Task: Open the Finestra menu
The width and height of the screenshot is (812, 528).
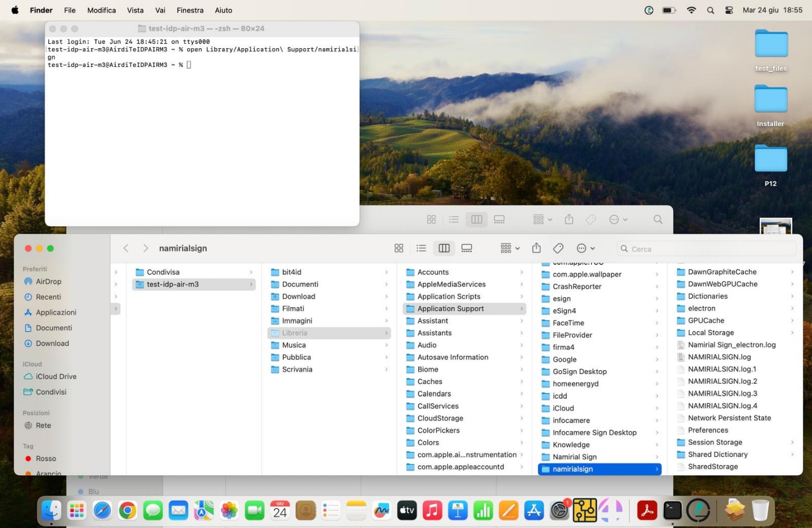Action: click(x=190, y=10)
